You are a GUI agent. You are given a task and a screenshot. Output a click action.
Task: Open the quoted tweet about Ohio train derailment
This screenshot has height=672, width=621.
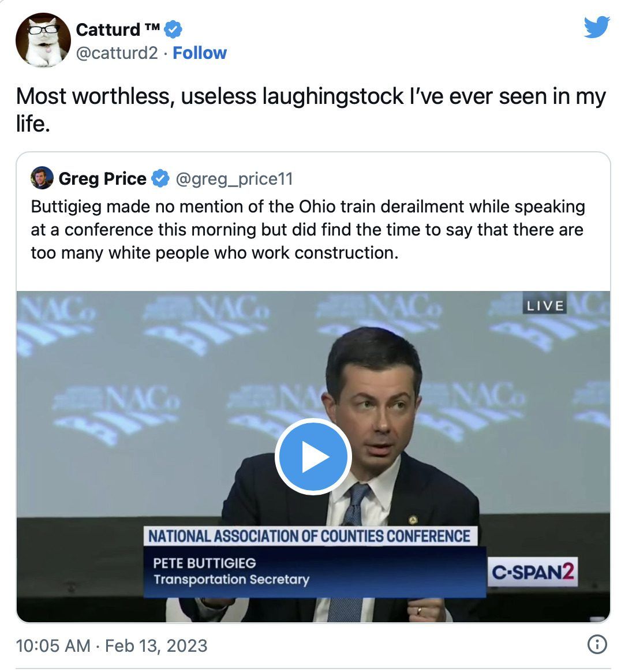(308, 230)
